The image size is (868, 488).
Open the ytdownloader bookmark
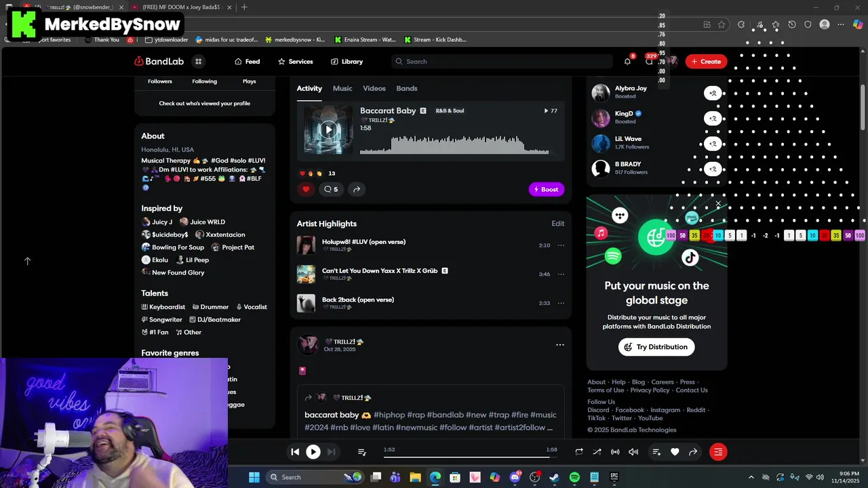pos(167,39)
